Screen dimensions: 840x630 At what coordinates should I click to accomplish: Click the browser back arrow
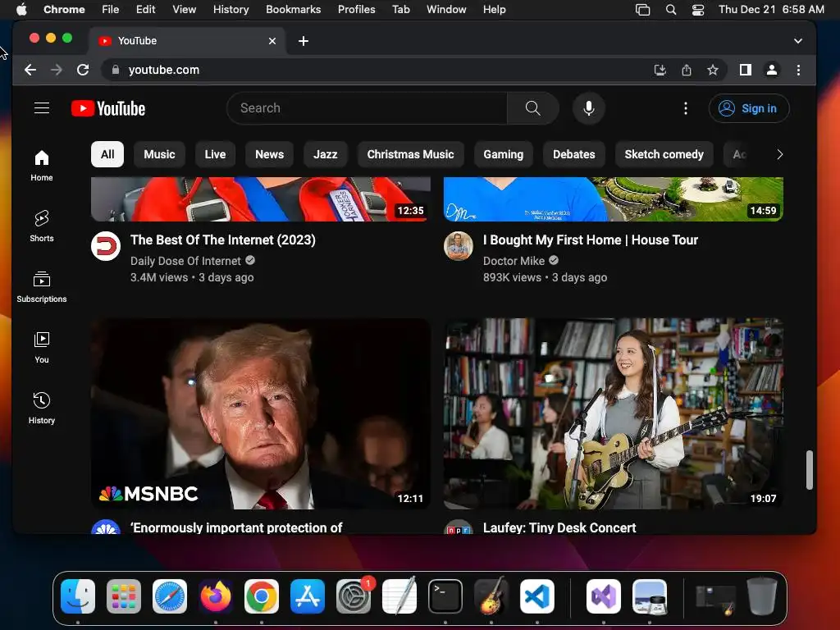click(x=30, y=70)
